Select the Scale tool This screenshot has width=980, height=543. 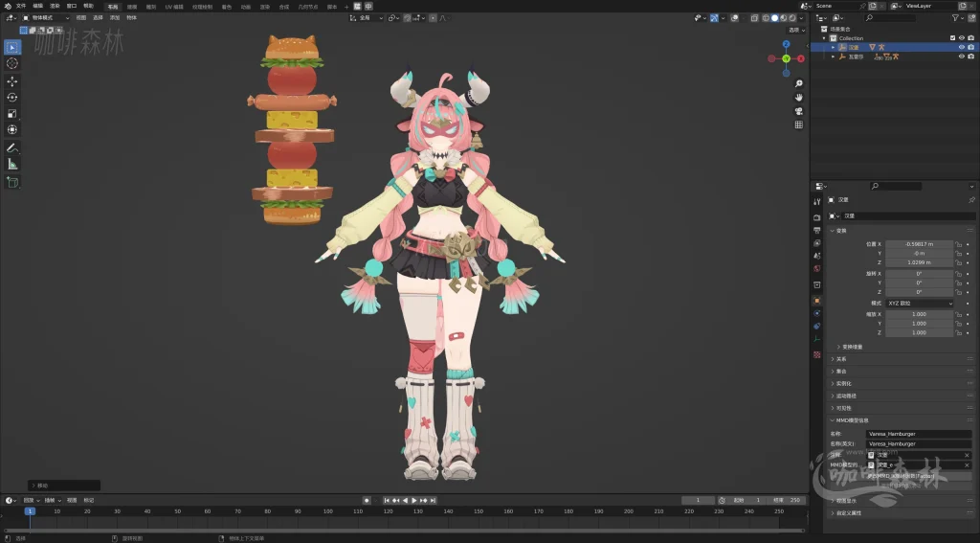tap(11, 113)
